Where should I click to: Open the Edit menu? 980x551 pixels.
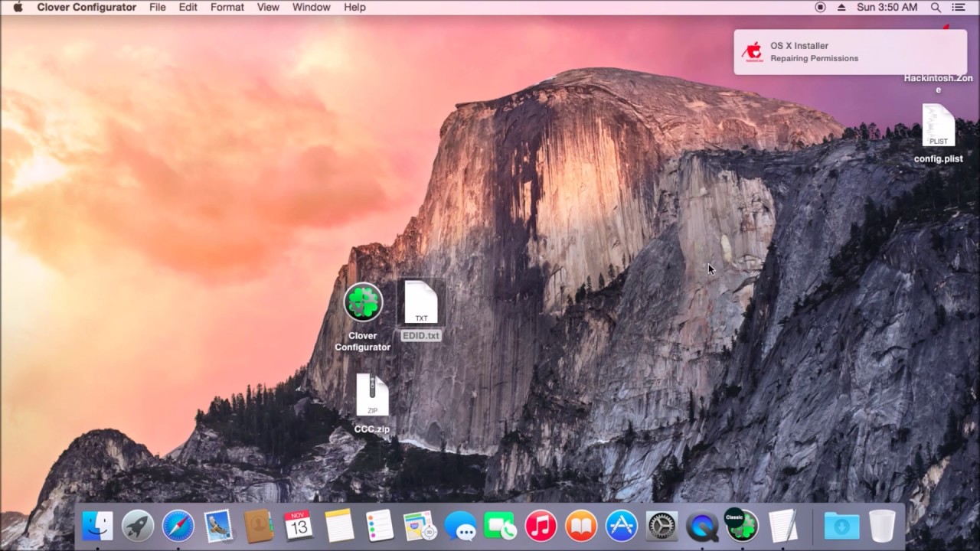(188, 7)
